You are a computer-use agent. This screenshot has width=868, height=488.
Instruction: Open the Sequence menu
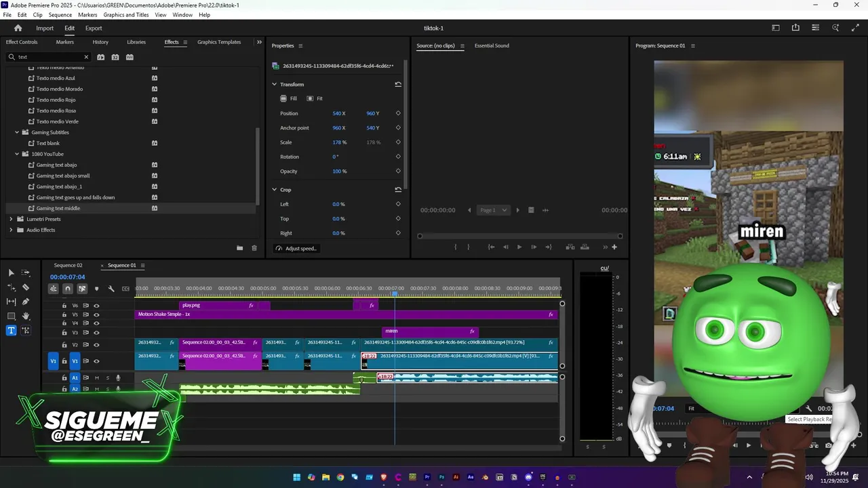(x=60, y=15)
